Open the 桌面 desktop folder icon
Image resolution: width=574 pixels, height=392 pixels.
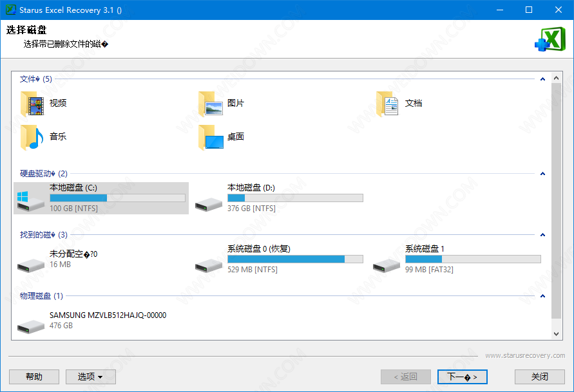coord(211,138)
